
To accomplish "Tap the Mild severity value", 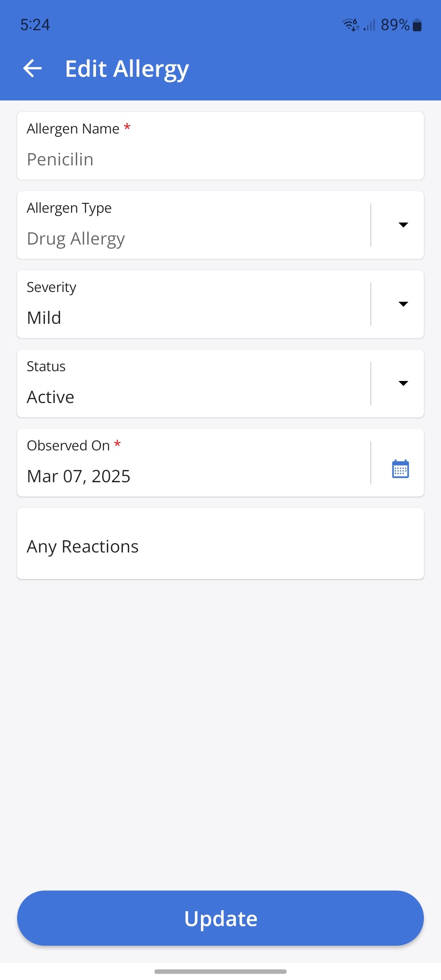I will (44, 318).
